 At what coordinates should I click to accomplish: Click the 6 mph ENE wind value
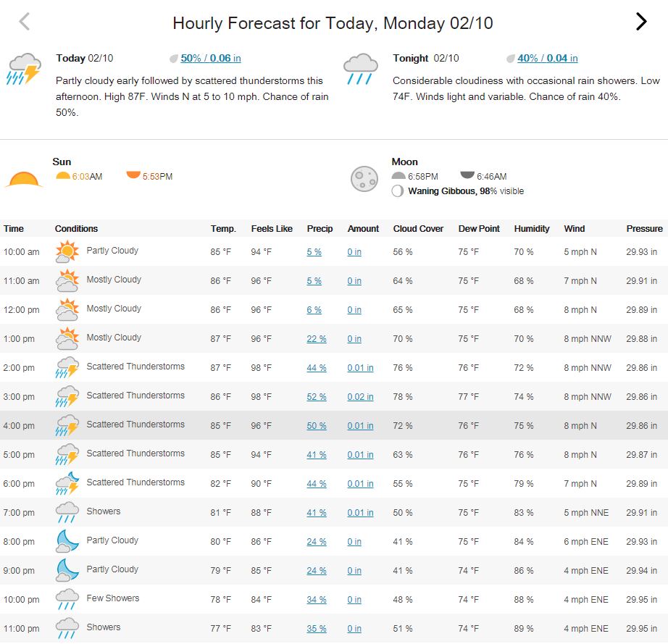click(x=586, y=541)
